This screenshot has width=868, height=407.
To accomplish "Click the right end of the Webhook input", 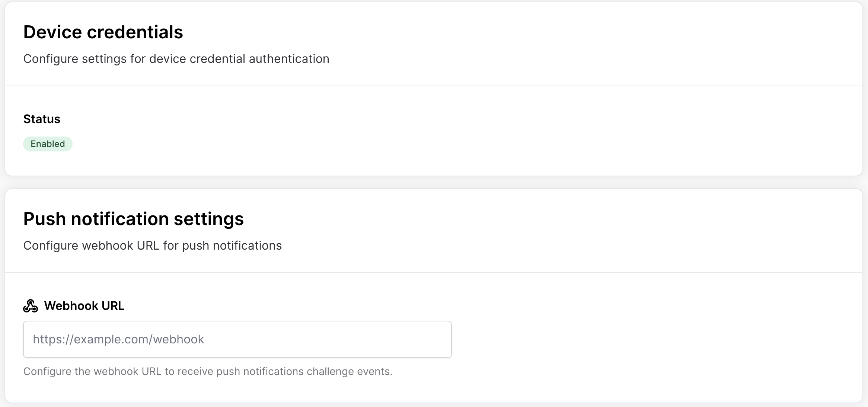I will tap(439, 339).
